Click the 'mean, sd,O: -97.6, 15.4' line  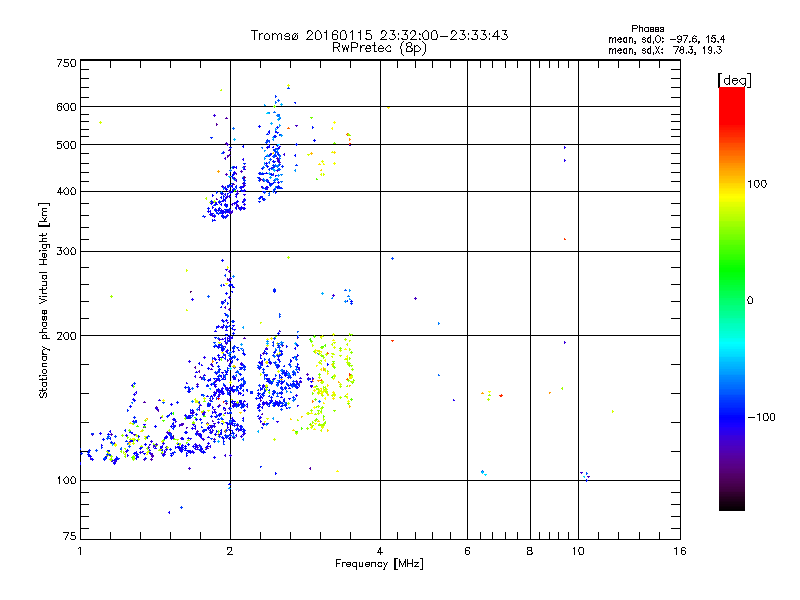pyautogui.click(x=666, y=39)
